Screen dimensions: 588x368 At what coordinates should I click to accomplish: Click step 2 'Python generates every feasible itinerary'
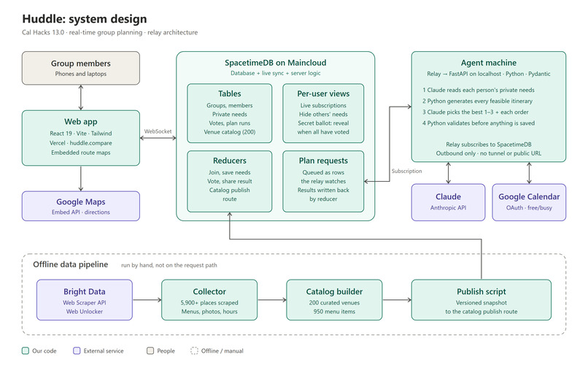tap(477, 101)
